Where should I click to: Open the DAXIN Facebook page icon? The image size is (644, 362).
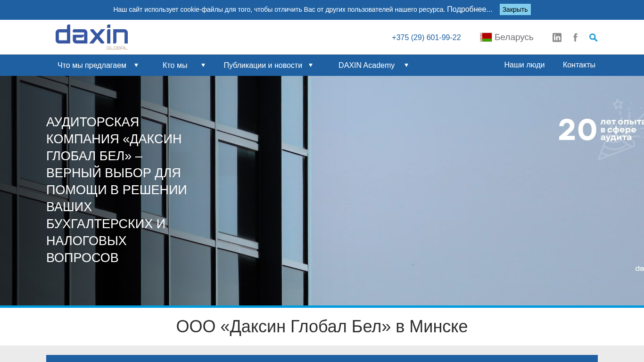575,38
